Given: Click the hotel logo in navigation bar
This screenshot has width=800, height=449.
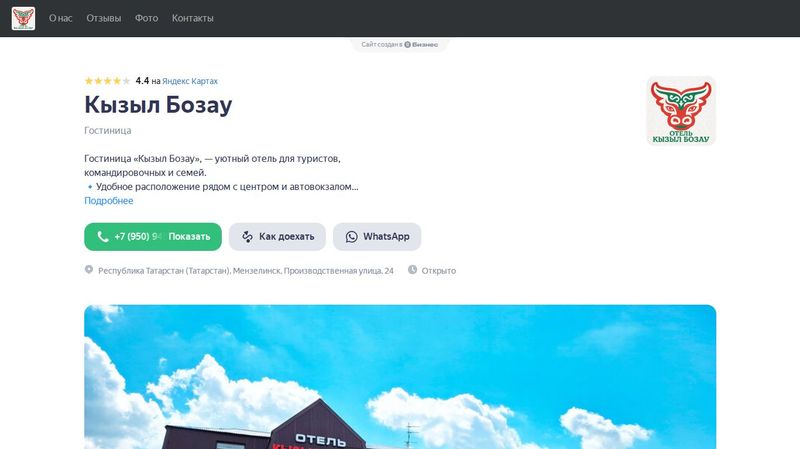Looking at the screenshot, I should [23, 18].
